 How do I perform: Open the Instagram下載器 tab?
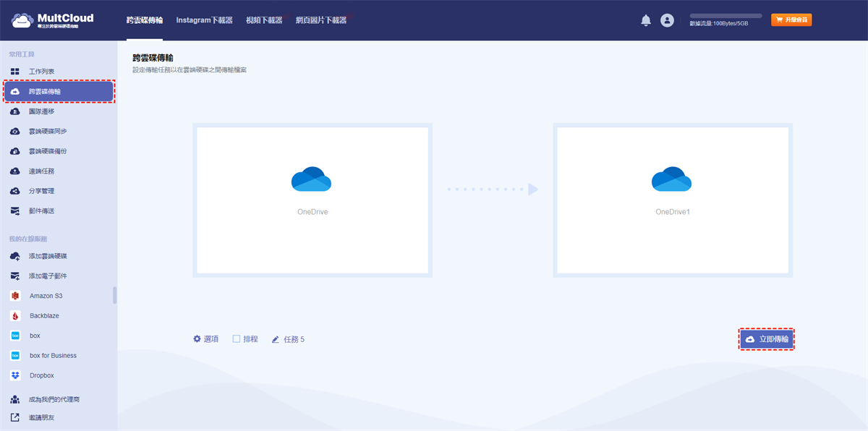[205, 20]
